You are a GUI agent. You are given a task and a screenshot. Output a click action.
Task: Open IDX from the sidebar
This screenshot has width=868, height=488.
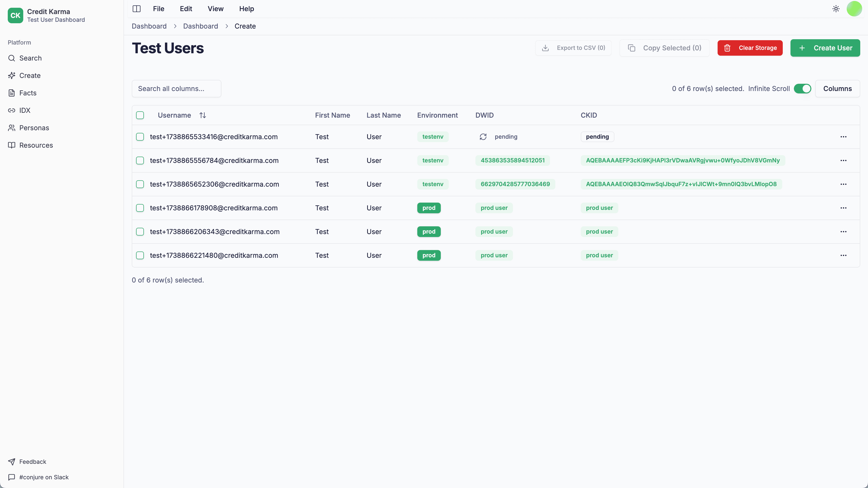tap(25, 110)
